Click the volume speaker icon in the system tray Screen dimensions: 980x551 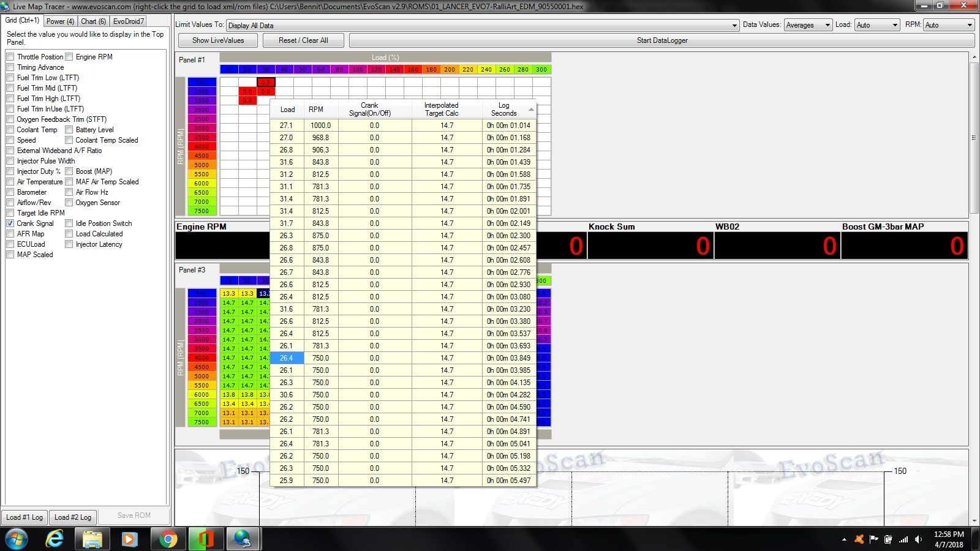point(918,539)
